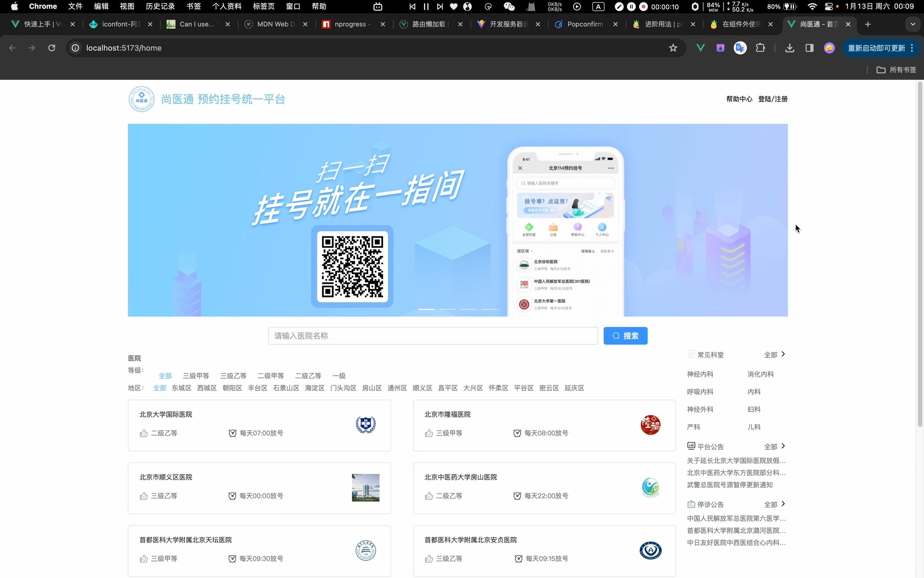Open Chrome three-dot menu
Screen dimensions: 924x578
(x=912, y=48)
